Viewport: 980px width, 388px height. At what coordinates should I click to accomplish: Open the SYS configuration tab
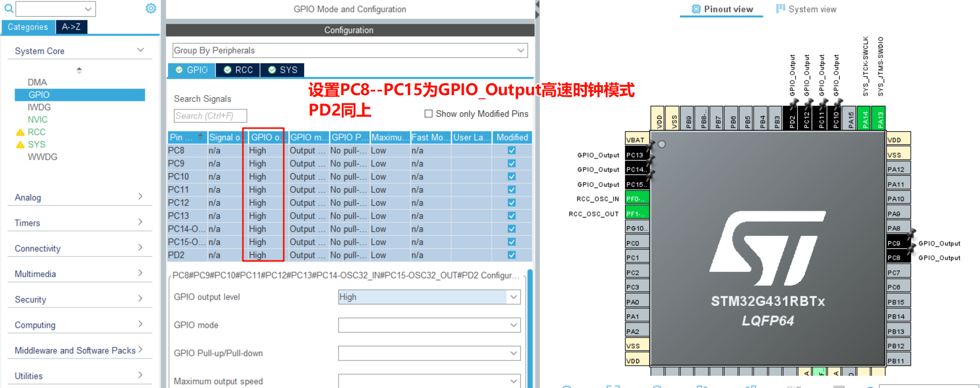click(x=283, y=70)
